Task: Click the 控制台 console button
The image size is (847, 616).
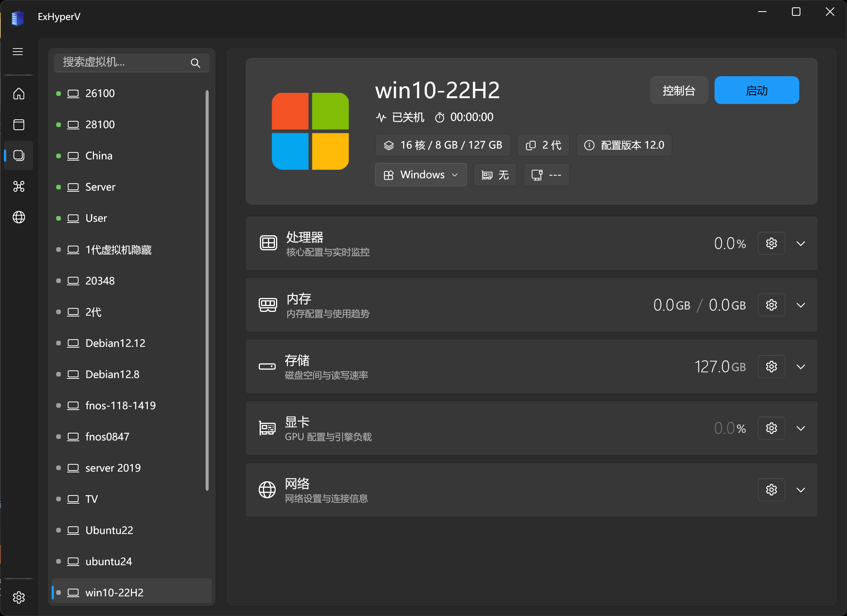Action: click(679, 90)
